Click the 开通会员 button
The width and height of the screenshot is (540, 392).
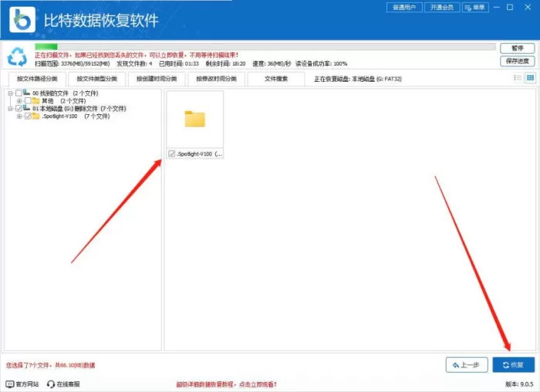(x=442, y=7)
